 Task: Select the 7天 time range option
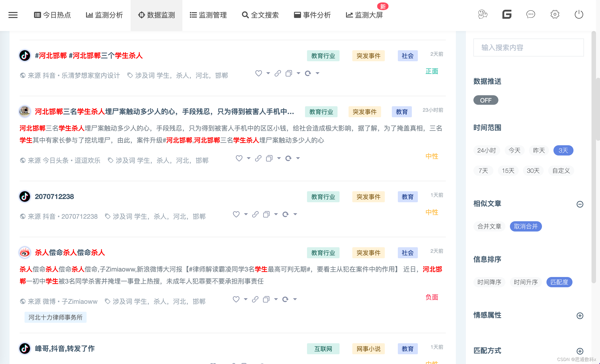click(x=483, y=171)
